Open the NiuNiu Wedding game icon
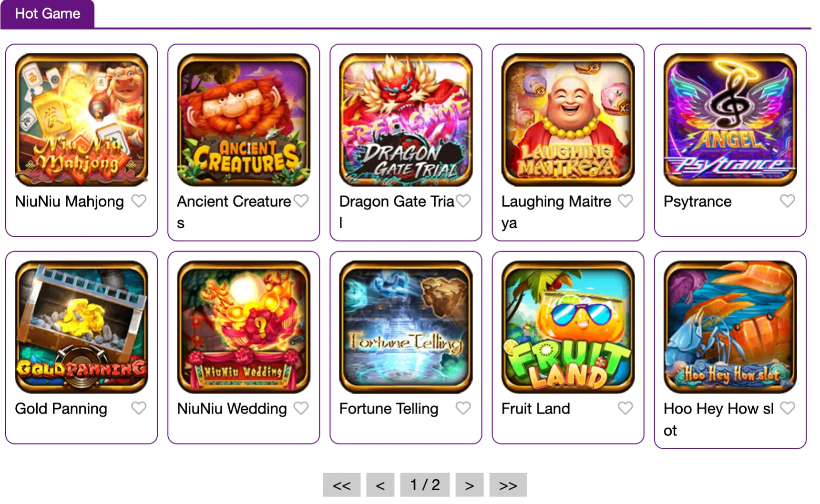Image resolution: width=820 pixels, height=504 pixels. point(244,327)
